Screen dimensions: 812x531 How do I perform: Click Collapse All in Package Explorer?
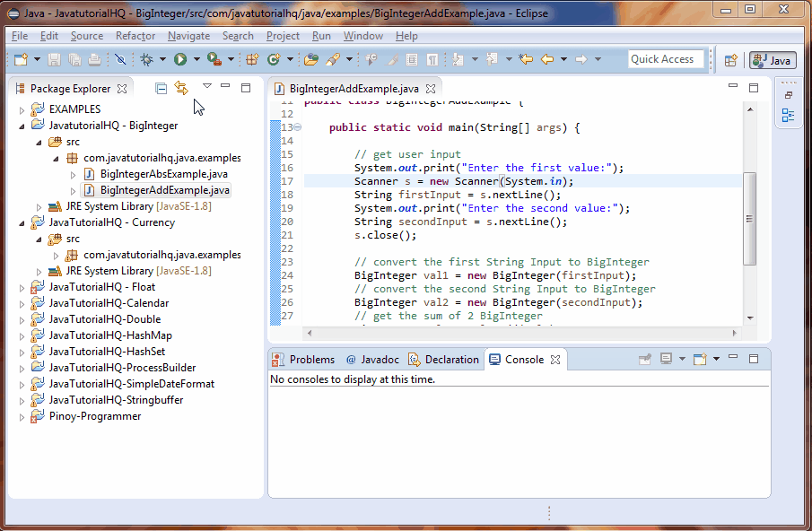click(161, 89)
